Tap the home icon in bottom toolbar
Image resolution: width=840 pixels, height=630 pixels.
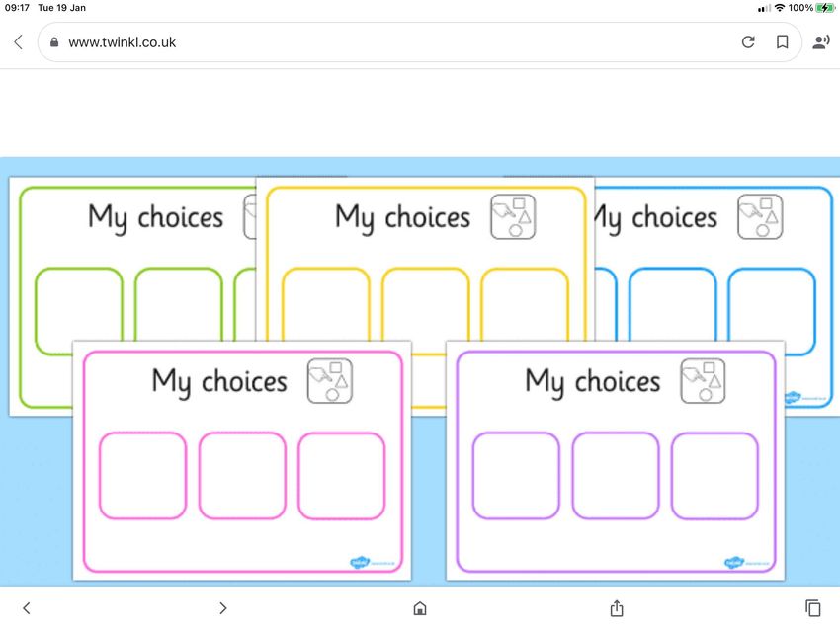point(420,608)
